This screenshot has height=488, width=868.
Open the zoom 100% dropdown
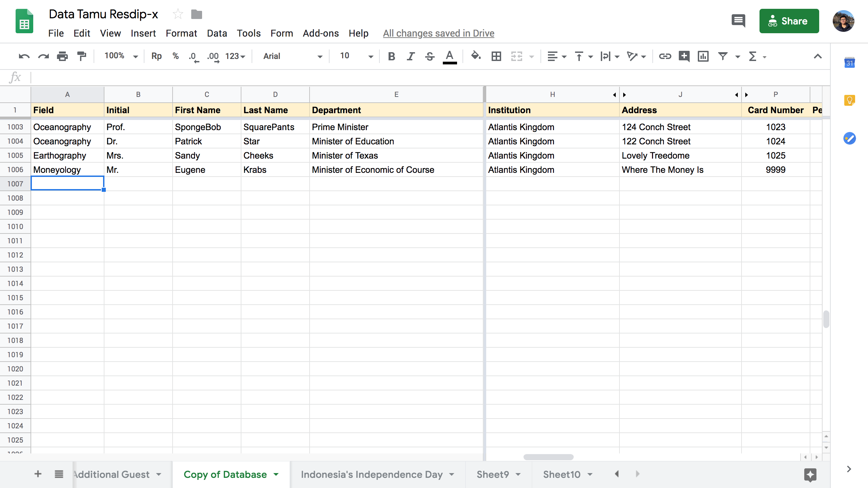(x=121, y=56)
